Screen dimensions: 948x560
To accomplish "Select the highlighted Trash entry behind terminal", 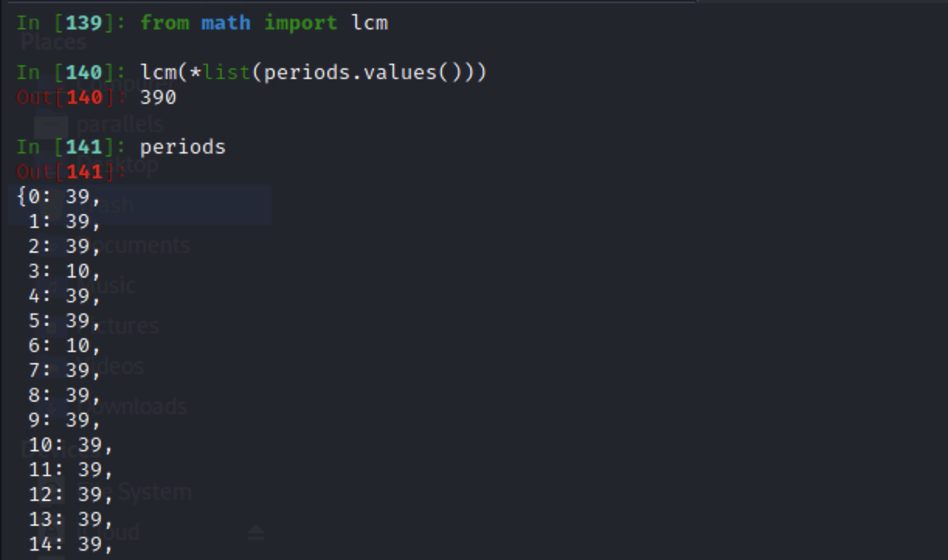I will 140,205.
